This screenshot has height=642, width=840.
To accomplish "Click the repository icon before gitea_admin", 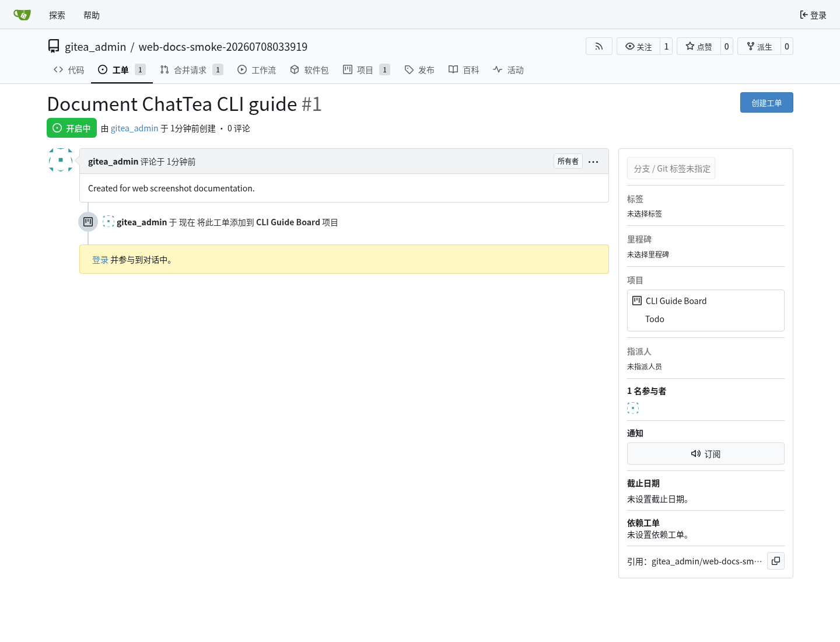I will 54,46.
